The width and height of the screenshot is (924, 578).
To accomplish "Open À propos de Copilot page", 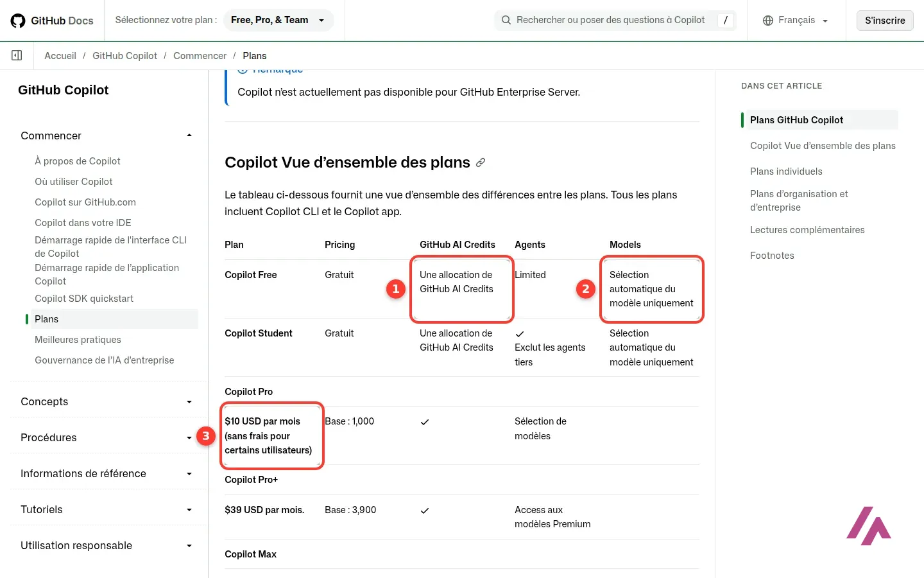I will pos(78,161).
